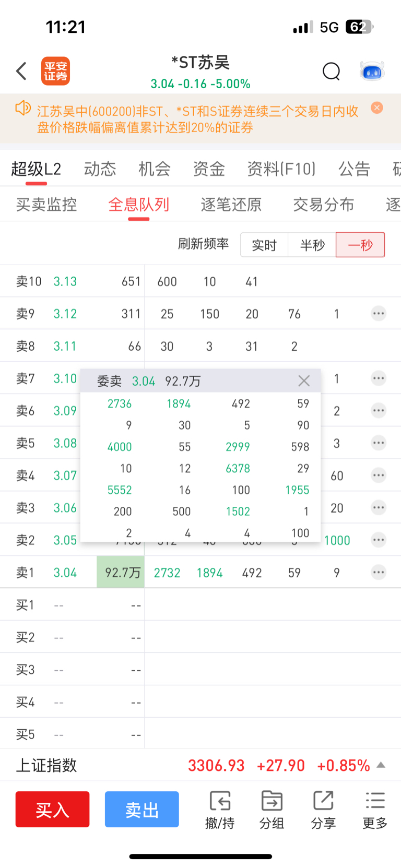Tap the back arrow icon
This screenshot has height=868, width=401.
(21, 71)
